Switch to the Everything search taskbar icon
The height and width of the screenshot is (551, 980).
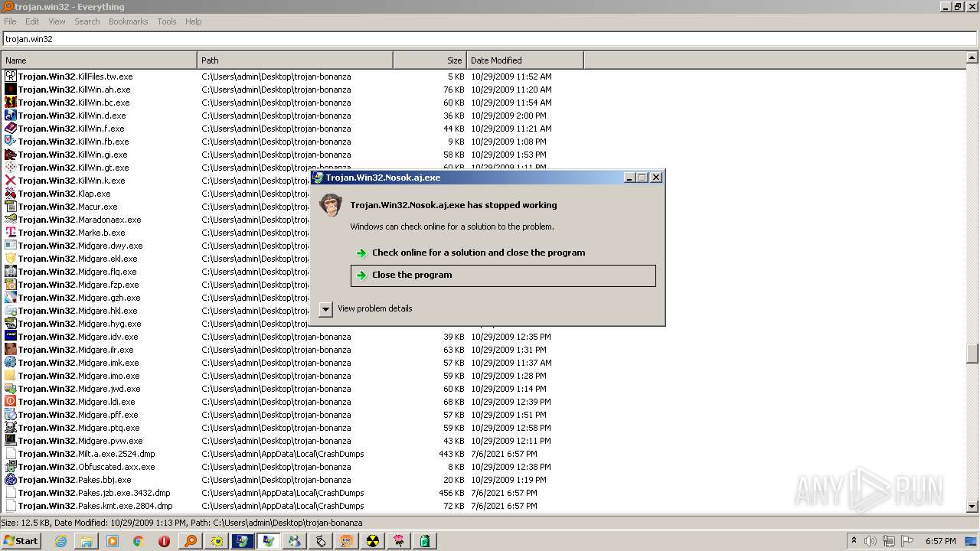pos(190,541)
